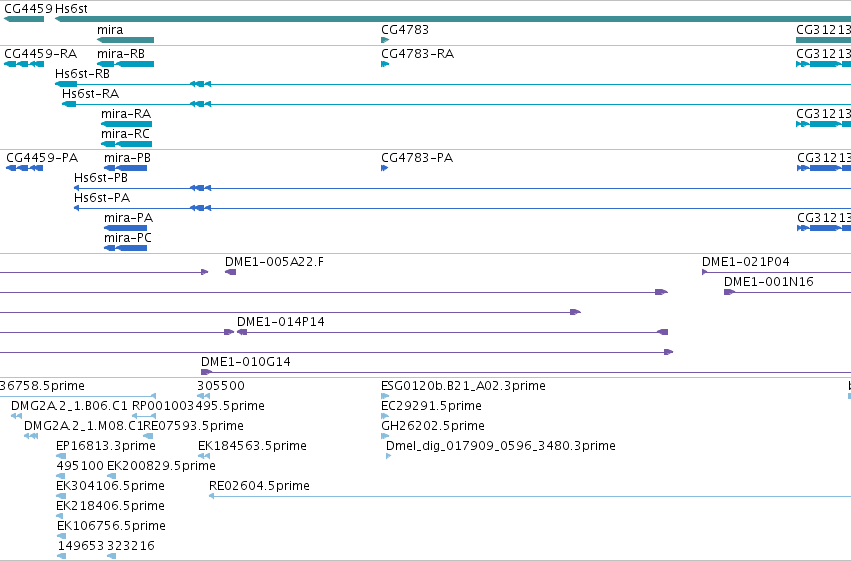Select the mira-RA transcript label
851x561 pixels.
[126, 114]
